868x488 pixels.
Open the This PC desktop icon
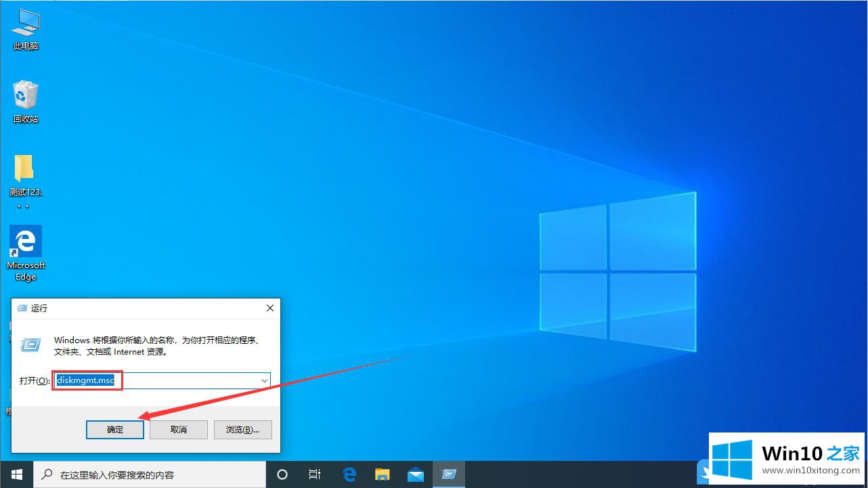click(x=26, y=29)
